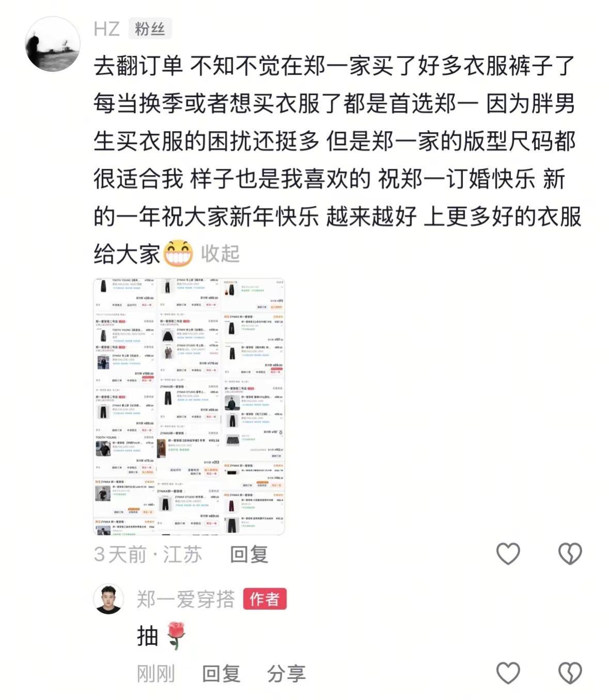Dislike the author's reply with the broken heart icon
The width and height of the screenshot is (609, 700).
click(x=570, y=673)
